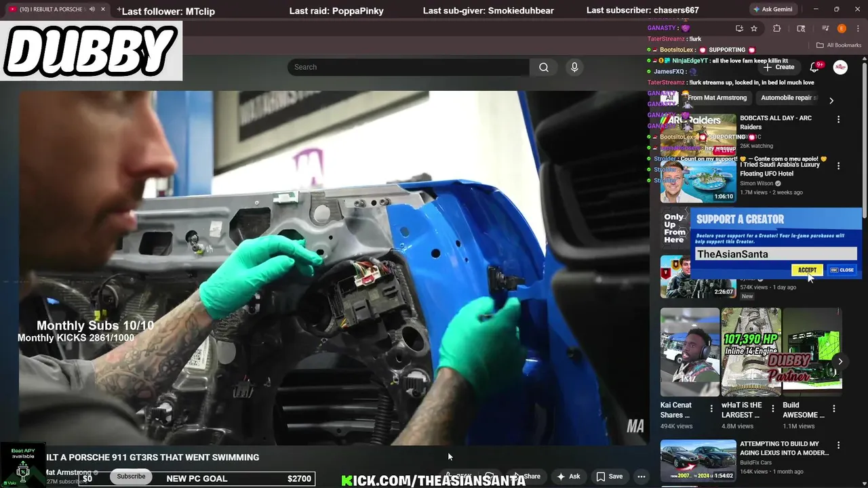
Task: Open the Build AWESOME short thumbnail
Action: coord(812,352)
